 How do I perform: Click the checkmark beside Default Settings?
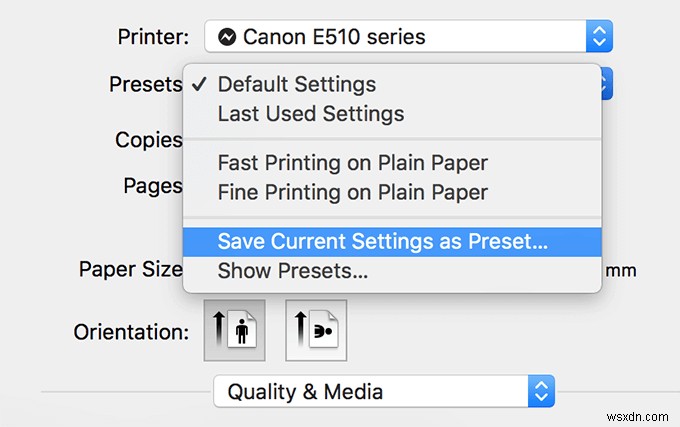[200, 85]
